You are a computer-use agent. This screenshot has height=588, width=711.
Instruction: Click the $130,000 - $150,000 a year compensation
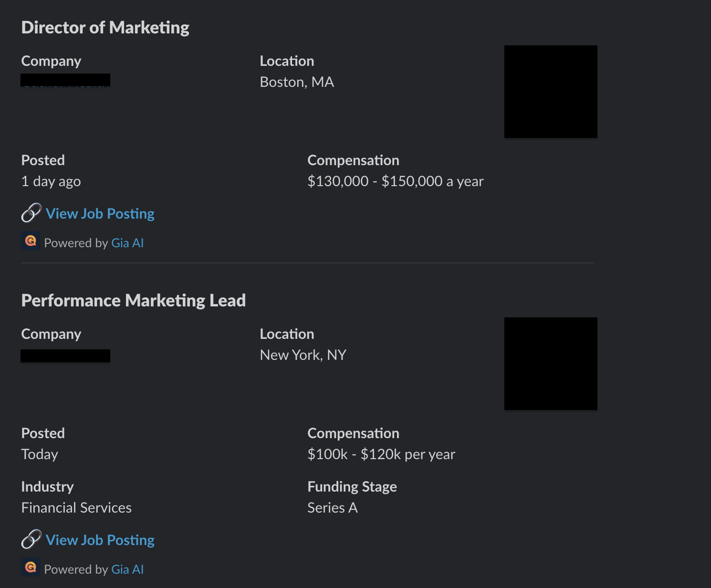(396, 181)
